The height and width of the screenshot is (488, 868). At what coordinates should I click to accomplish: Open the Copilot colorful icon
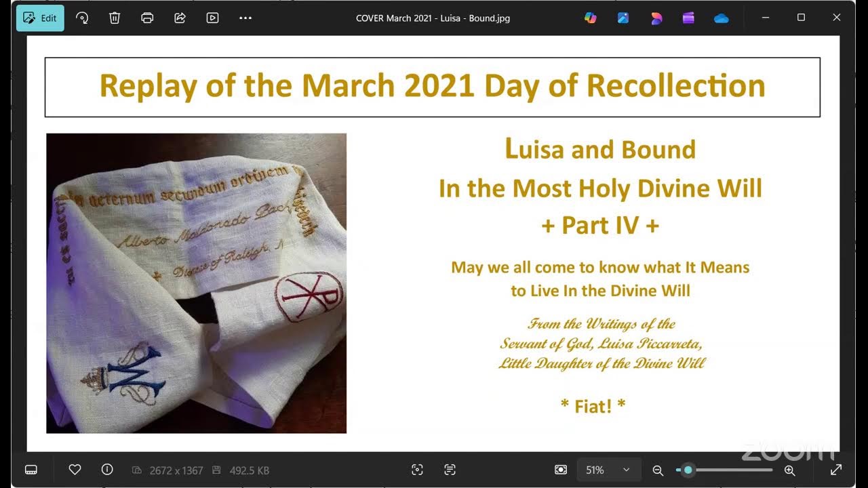[x=591, y=18]
